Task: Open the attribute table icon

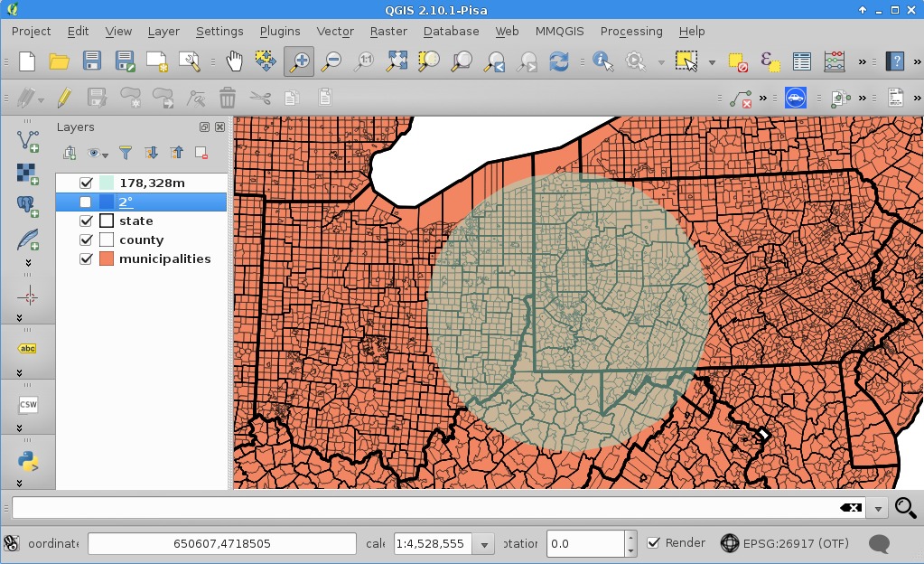Action: coord(801,61)
